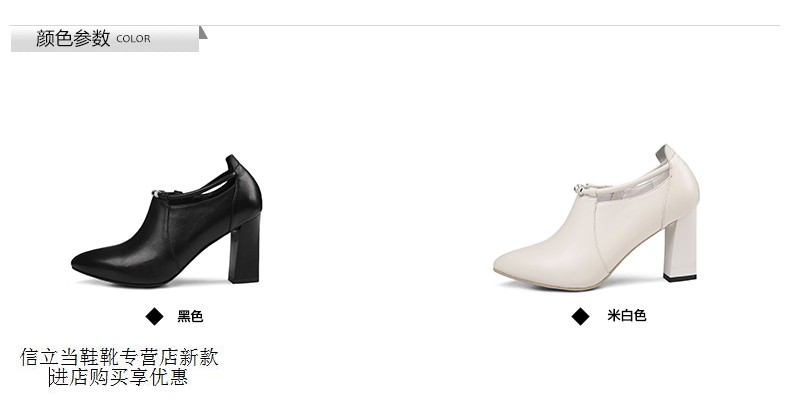Click the beige-white high-heel shoe image

(x=597, y=218)
